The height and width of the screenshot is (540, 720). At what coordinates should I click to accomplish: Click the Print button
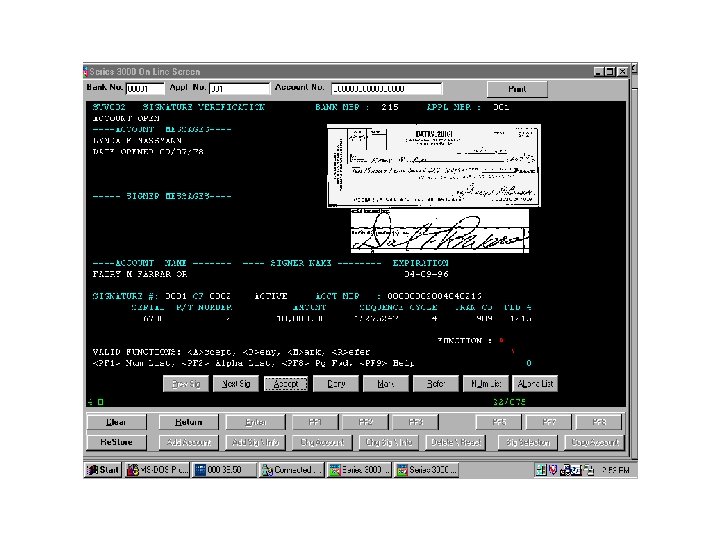517,89
